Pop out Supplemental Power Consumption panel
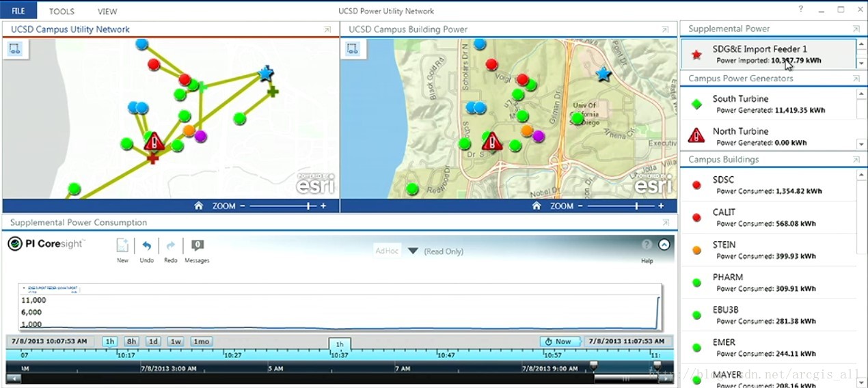The width and height of the screenshot is (868, 388). [x=665, y=223]
